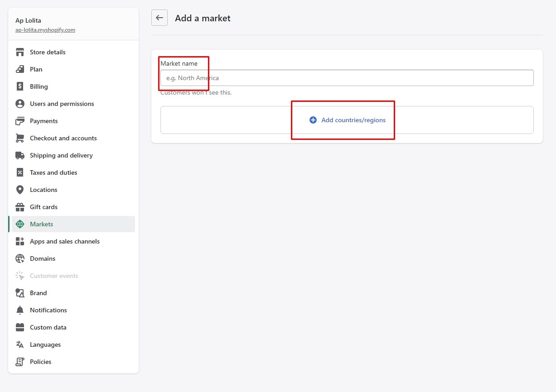Open the Languages settings
This screenshot has height=392, width=556.
coord(45,344)
